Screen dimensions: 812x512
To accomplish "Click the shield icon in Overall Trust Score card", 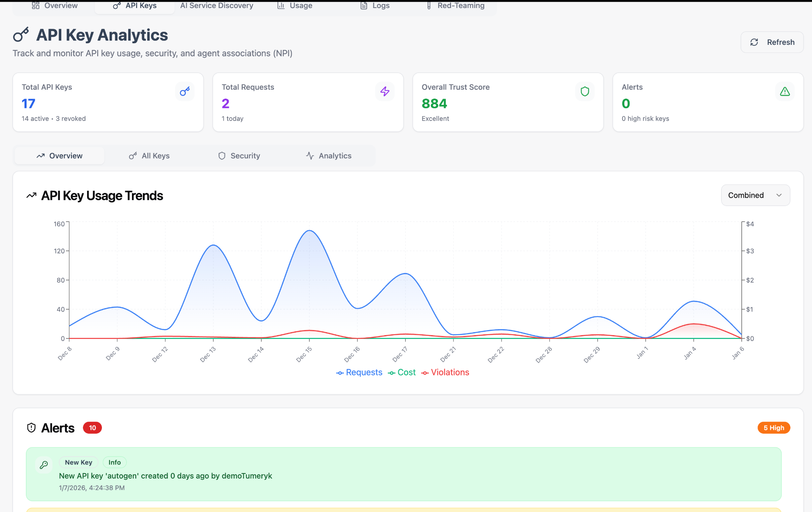I will [x=585, y=91].
